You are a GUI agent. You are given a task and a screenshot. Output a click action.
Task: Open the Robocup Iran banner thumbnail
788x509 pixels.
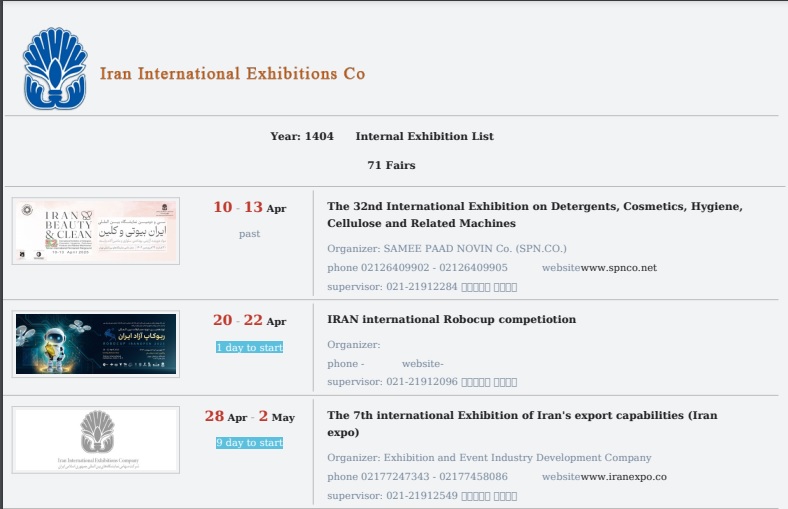(96, 344)
